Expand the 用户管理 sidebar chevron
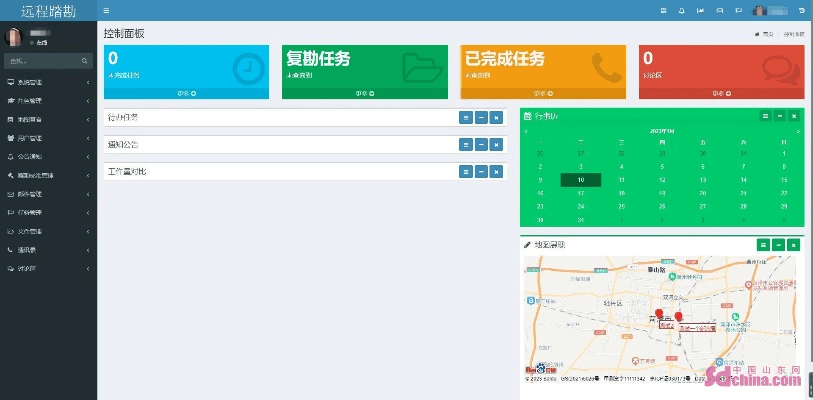Viewport: 813px width, 400px height. (88, 138)
